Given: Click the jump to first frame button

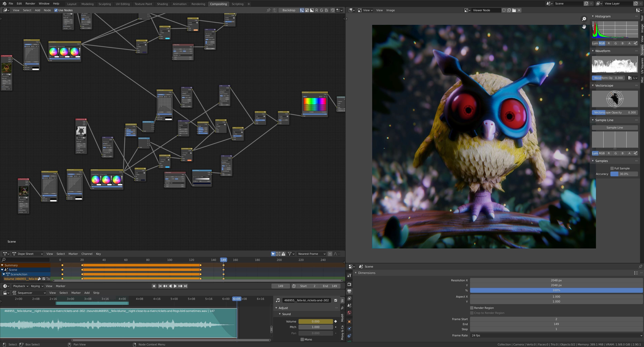Looking at the screenshot, I should (160, 286).
